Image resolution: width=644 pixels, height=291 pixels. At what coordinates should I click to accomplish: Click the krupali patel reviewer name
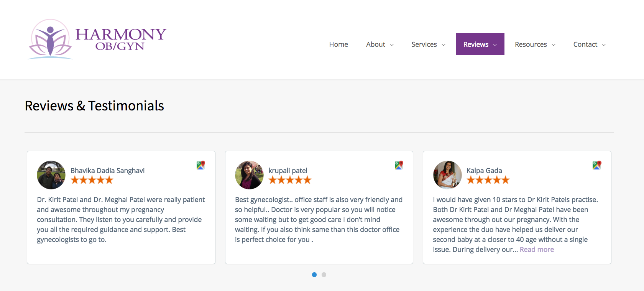(288, 171)
